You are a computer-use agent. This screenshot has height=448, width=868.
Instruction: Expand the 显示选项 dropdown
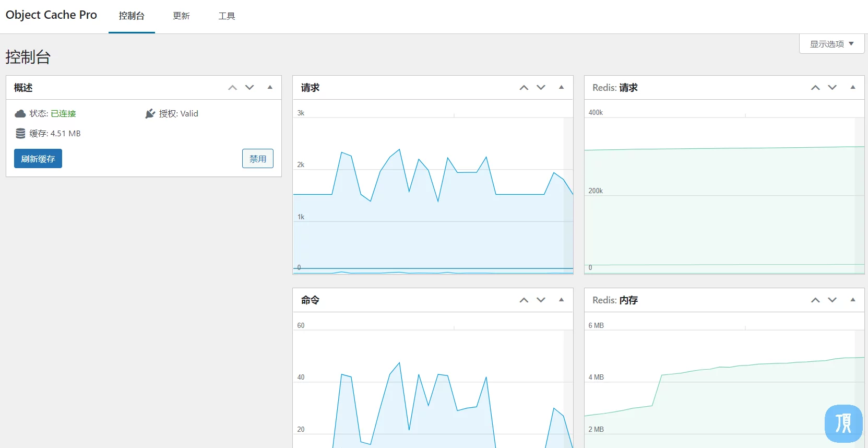tap(831, 44)
